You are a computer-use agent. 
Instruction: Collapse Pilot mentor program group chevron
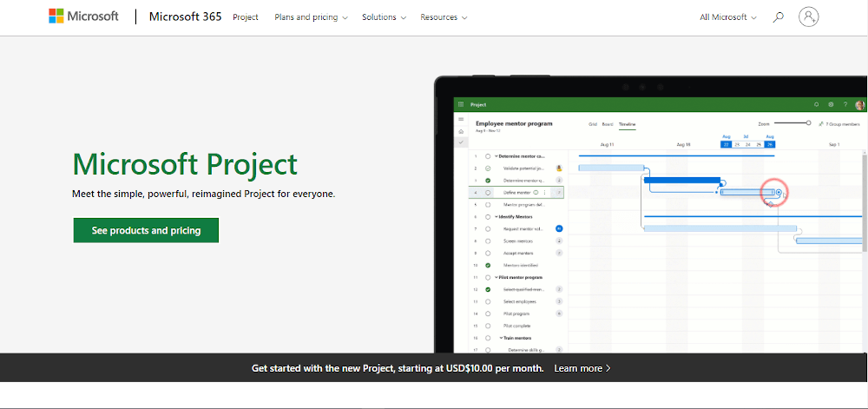(x=496, y=277)
